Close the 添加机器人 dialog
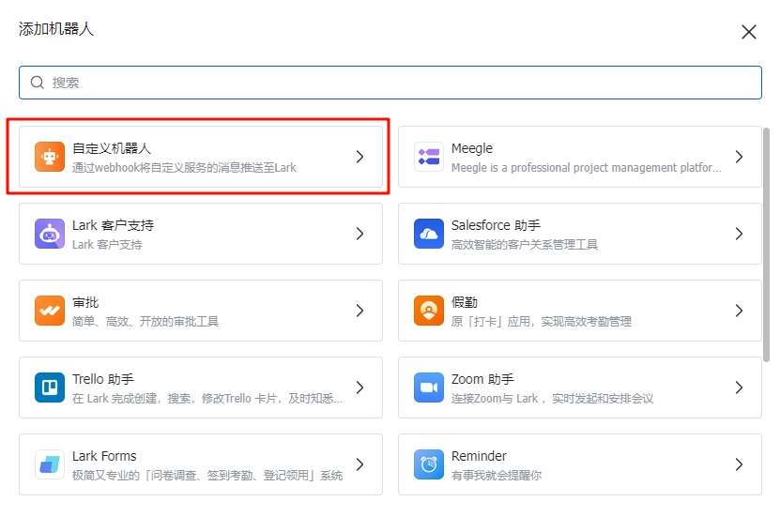The image size is (780, 532). point(748,32)
